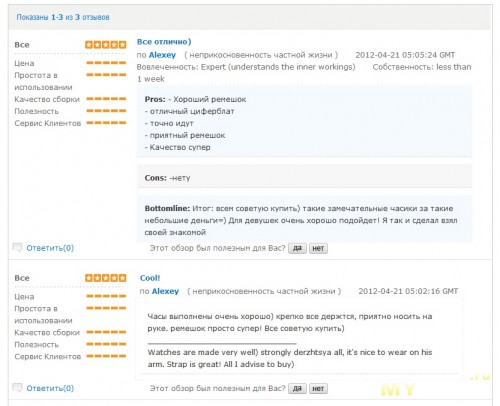Click 'Ответить(0)' below the Cool! review
Viewport: 500px width, 406px height.
(50, 388)
